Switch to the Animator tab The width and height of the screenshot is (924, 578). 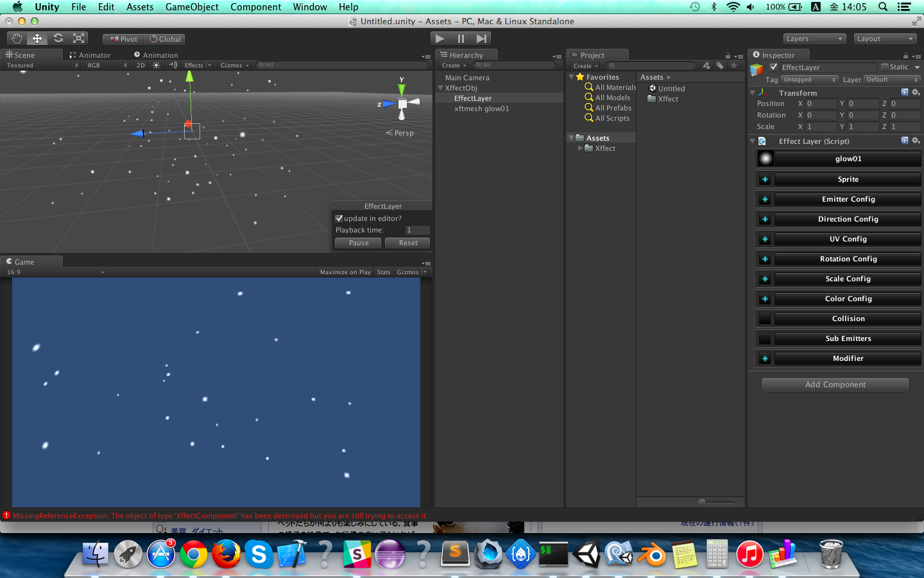(x=90, y=55)
